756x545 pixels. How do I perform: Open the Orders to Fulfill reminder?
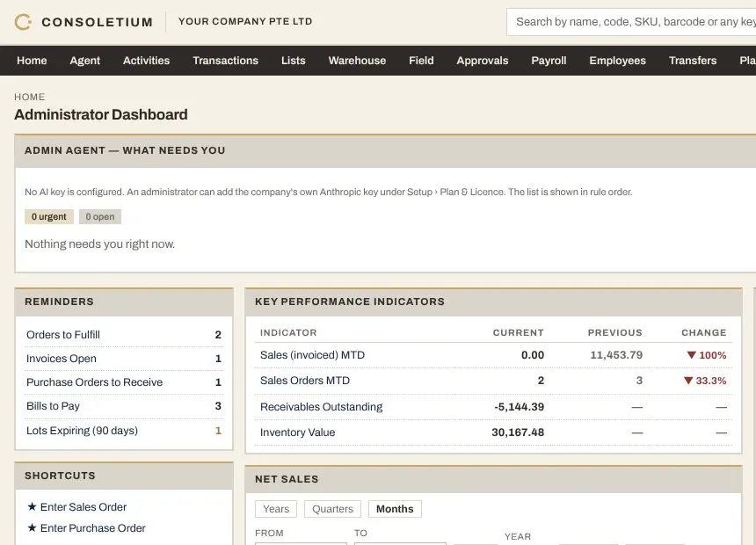[x=123, y=335]
